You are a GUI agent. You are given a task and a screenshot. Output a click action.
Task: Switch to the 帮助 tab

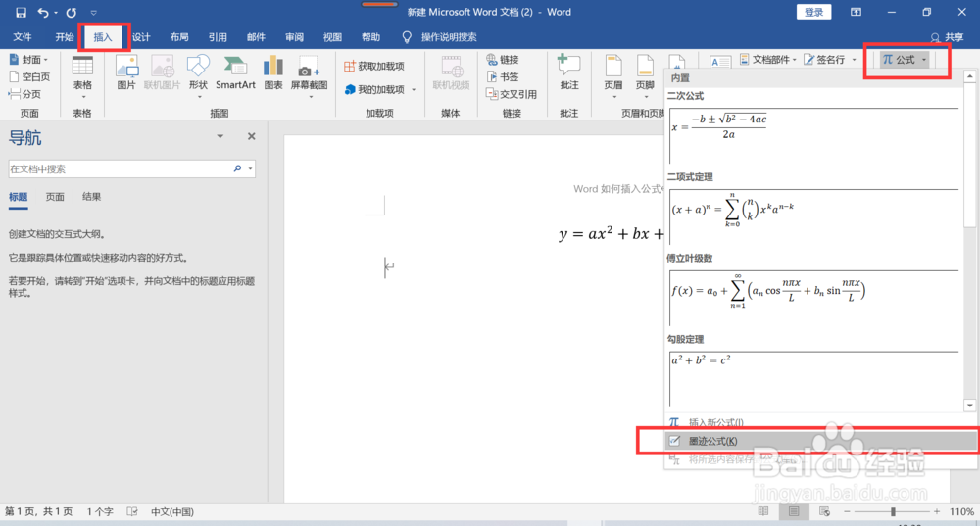(x=370, y=37)
